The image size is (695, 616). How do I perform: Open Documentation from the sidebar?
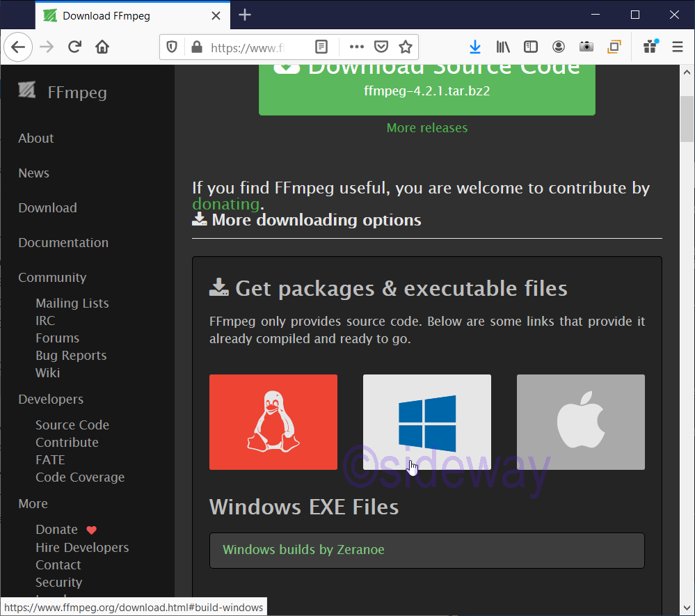(x=63, y=243)
